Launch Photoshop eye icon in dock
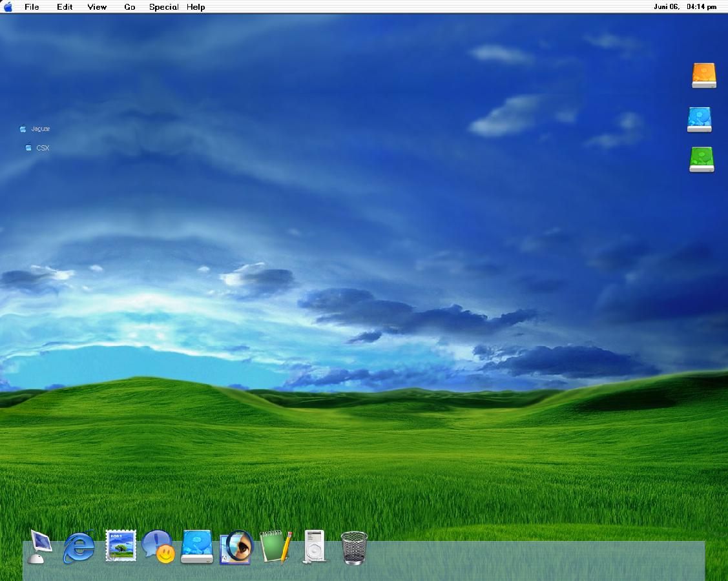This screenshot has height=581, width=728. click(x=237, y=547)
